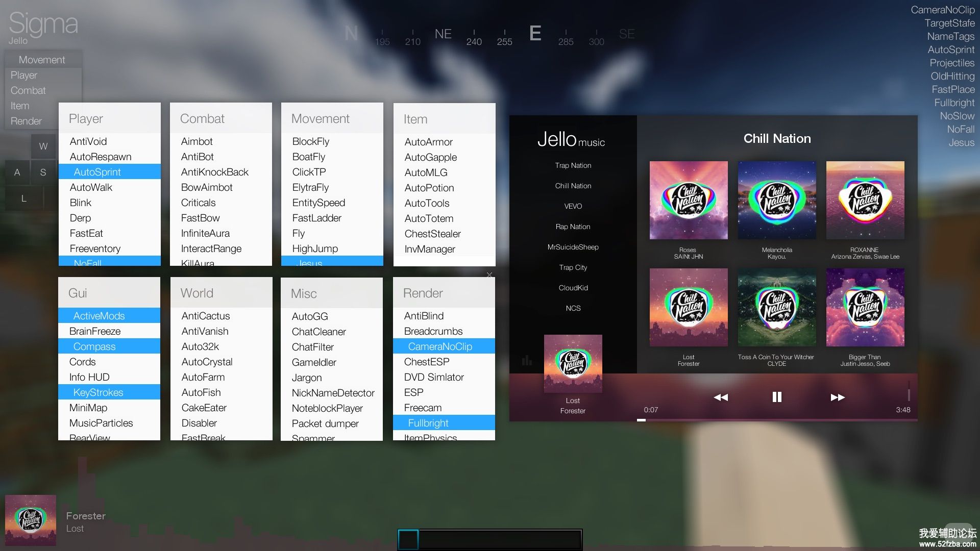
Task: Select the Trap Nation channel
Action: tap(573, 165)
